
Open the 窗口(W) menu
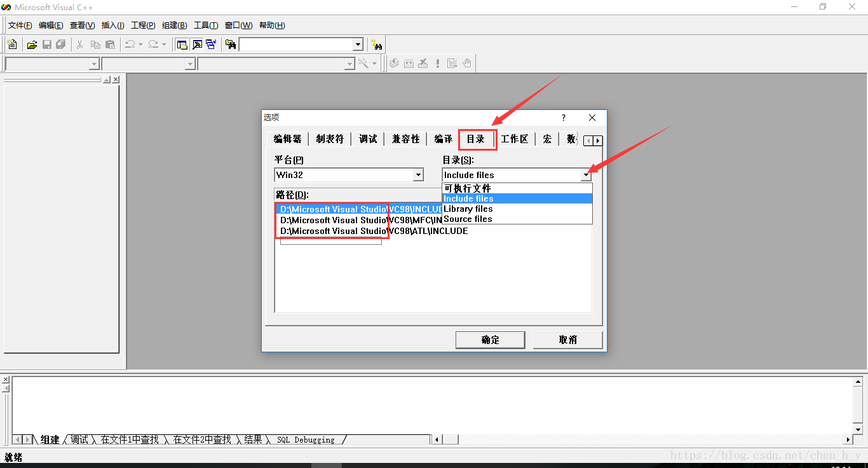[x=238, y=25]
